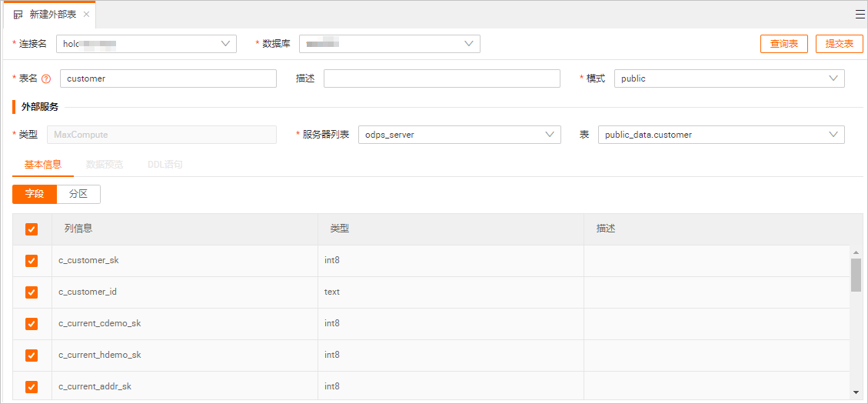Screen dimensions: 868x404
Task: Click the c_current_addr_sk column name cell
Action: click(185, 386)
